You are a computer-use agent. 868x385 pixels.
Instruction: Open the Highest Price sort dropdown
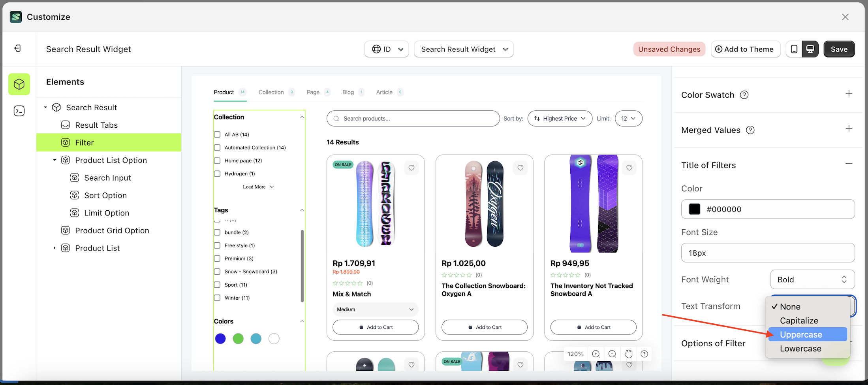coord(560,118)
